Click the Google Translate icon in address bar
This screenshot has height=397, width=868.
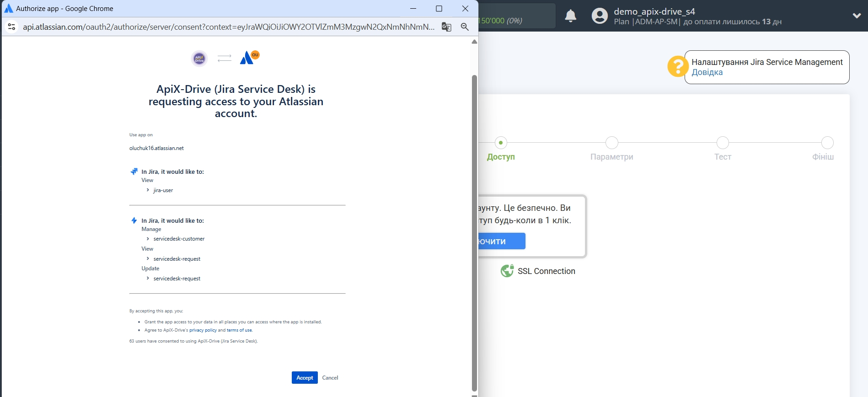click(446, 27)
